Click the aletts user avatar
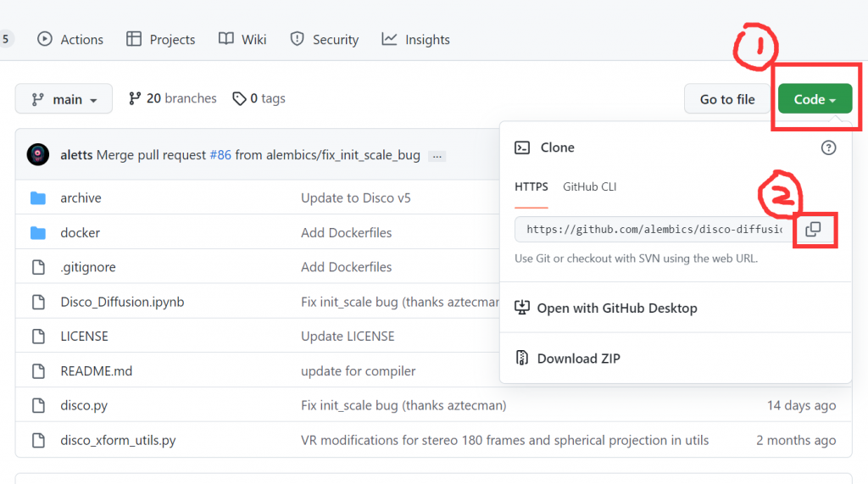The image size is (868, 484). click(38, 155)
